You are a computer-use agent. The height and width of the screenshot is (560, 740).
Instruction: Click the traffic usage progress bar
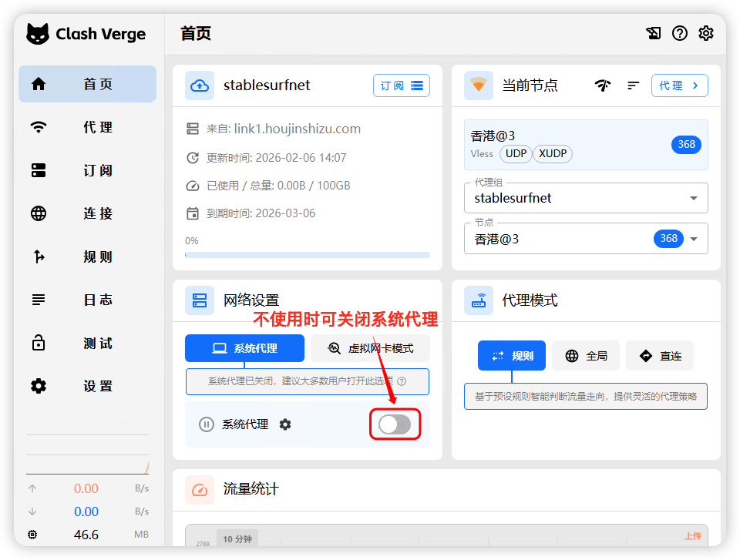pyautogui.click(x=308, y=254)
